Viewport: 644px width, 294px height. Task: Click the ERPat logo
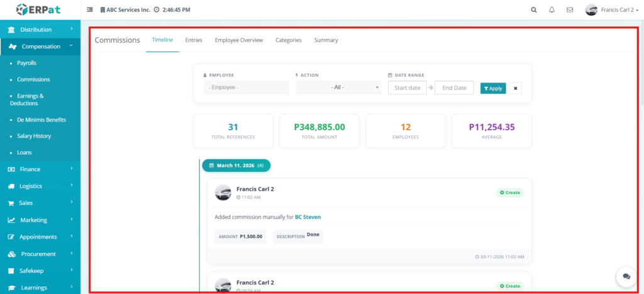(x=40, y=10)
